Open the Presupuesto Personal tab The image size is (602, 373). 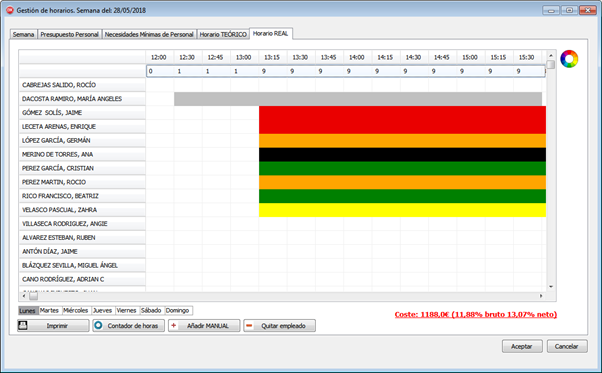(69, 35)
